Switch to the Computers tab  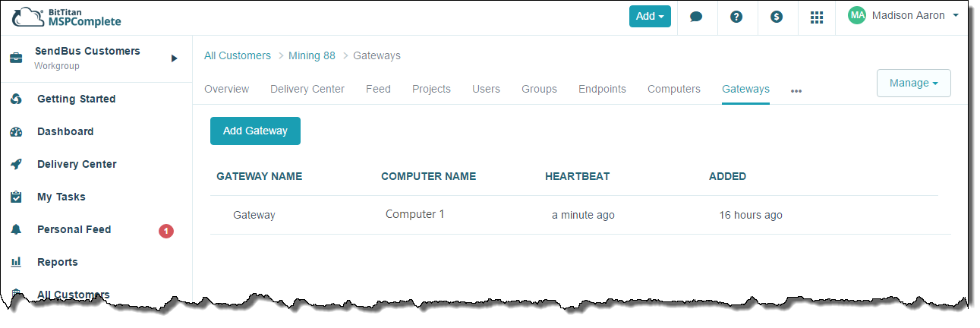click(x=673, y=90)
